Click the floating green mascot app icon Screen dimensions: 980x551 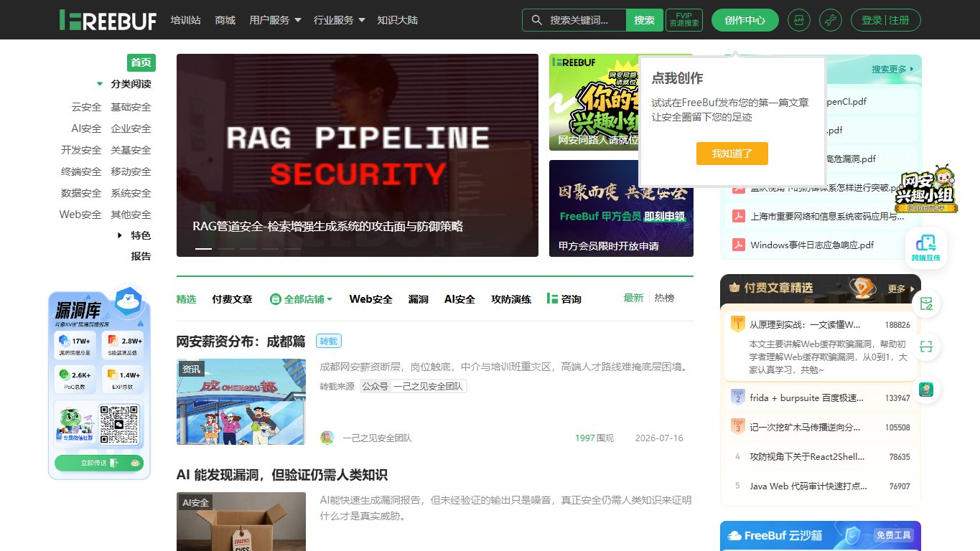926,390
